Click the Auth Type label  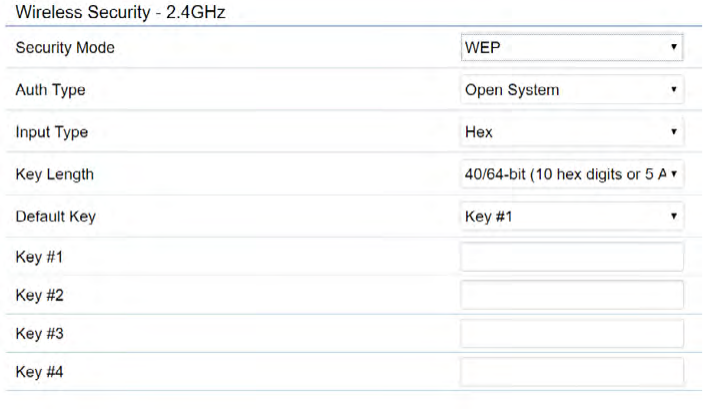click(50, 90)
